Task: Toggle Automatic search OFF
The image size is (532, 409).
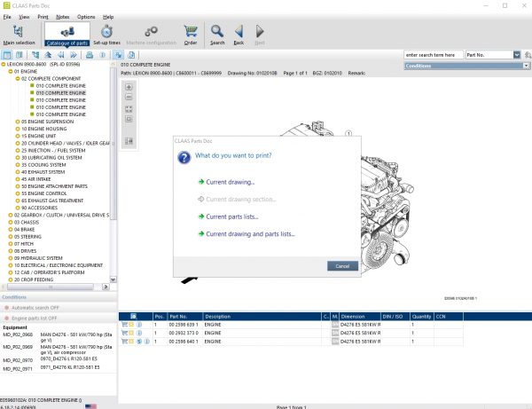Action: click(35, 306)
